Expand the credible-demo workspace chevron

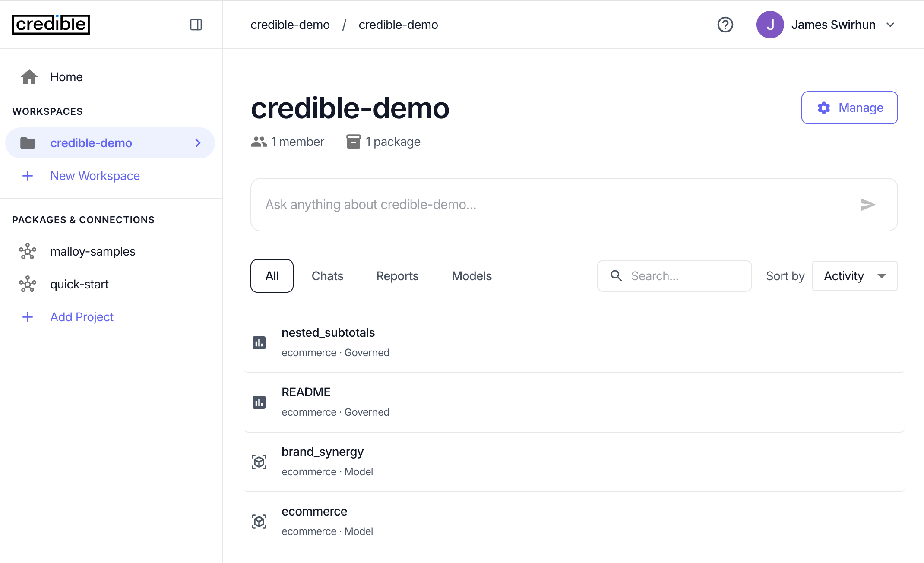coord(198,143)
